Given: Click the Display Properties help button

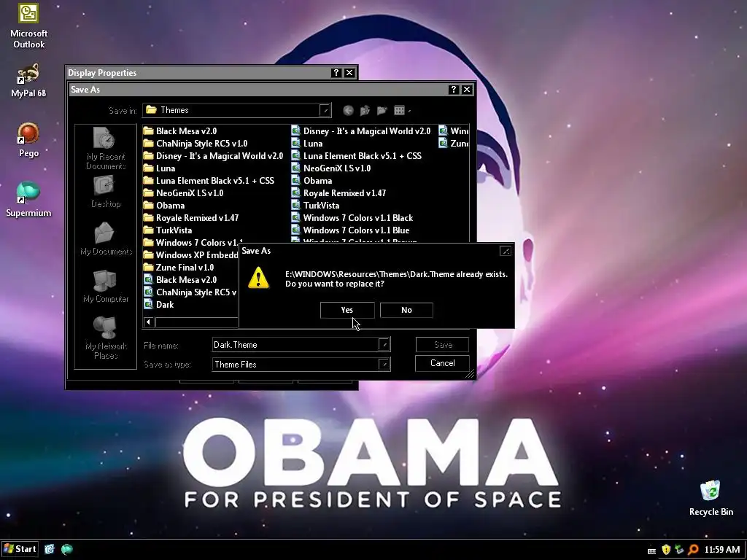Looking at the screenshot, I should pos(336,73).
